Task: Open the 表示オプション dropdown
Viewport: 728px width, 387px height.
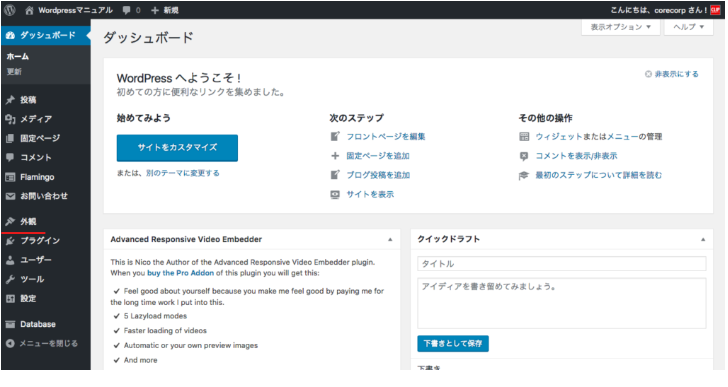Action: coord(620,27)
